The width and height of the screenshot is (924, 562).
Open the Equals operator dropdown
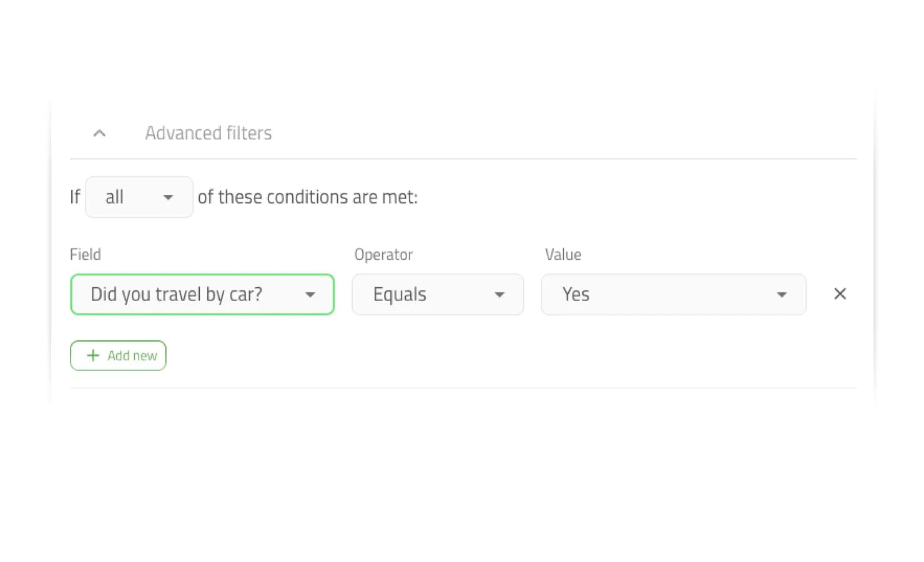click(437, 294)
